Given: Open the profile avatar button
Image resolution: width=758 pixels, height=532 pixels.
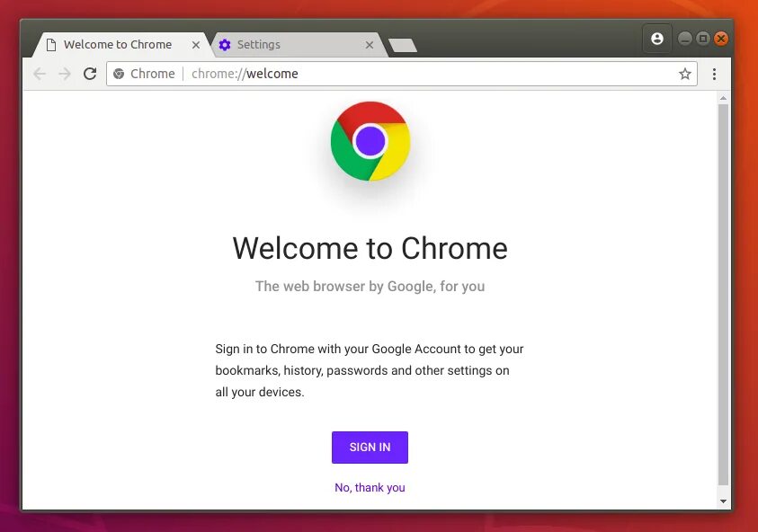Looking at the screenshot, I should coord(657,39).
